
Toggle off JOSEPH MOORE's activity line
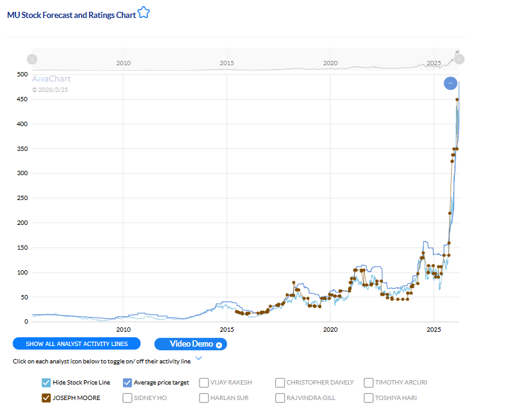45,398
